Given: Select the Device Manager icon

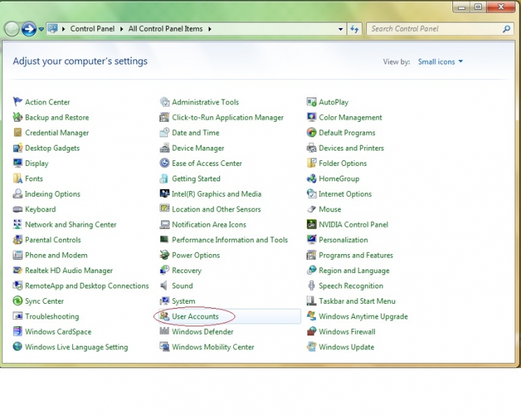Looking at the screenshot, I should [165, 148].
